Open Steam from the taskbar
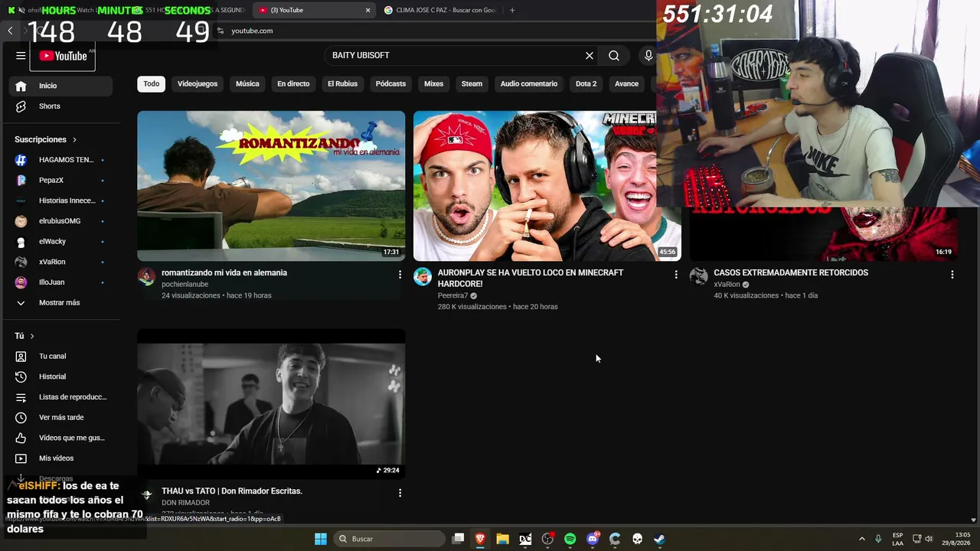Screen dimensions: 980x551 [x=659, y=539]
